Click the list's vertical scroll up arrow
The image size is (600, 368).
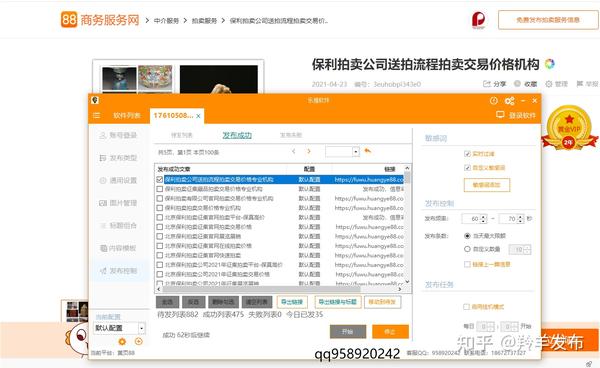(407, 168)
